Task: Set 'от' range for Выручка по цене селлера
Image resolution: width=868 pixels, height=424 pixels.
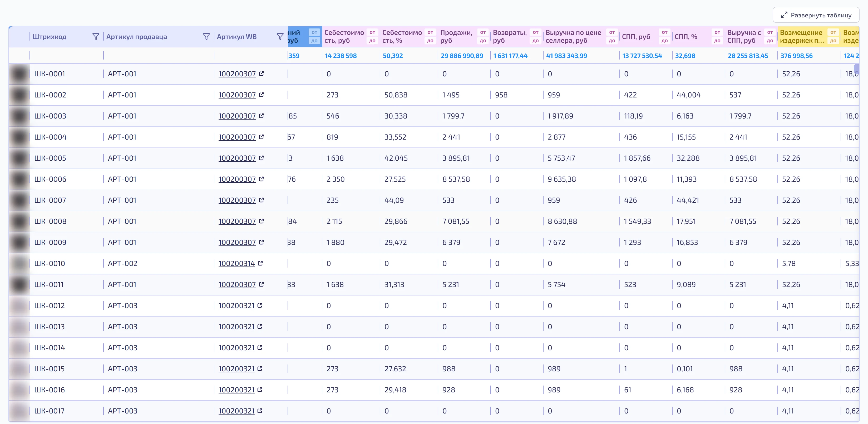Action: [612, 32]
